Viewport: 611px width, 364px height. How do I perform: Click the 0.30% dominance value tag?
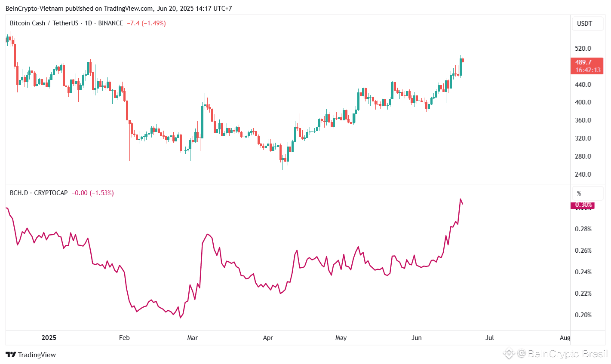click(583, 205)
